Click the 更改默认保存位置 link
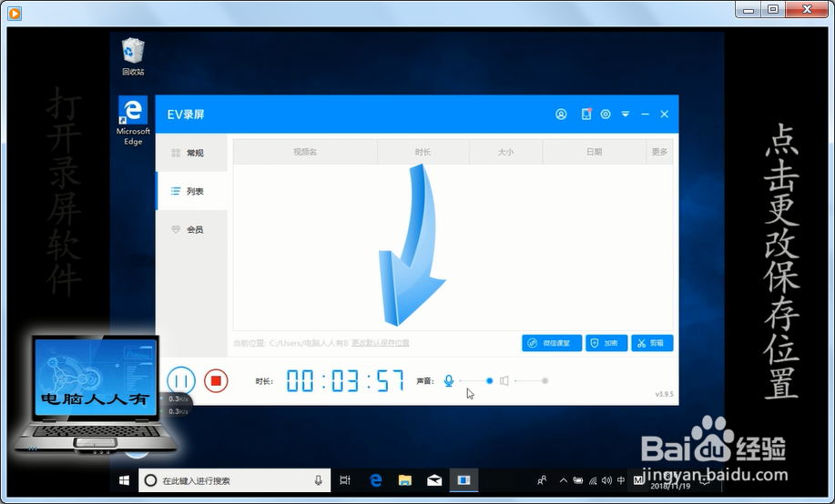Screen dimensions: 835x504 [381, 343]
